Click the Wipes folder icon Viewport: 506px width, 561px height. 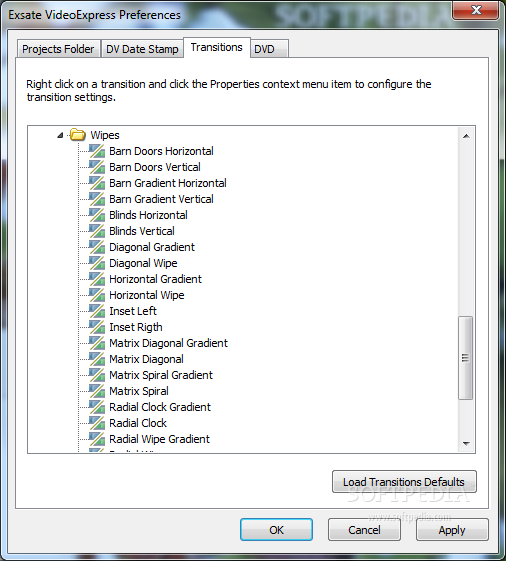pos(78,135)
